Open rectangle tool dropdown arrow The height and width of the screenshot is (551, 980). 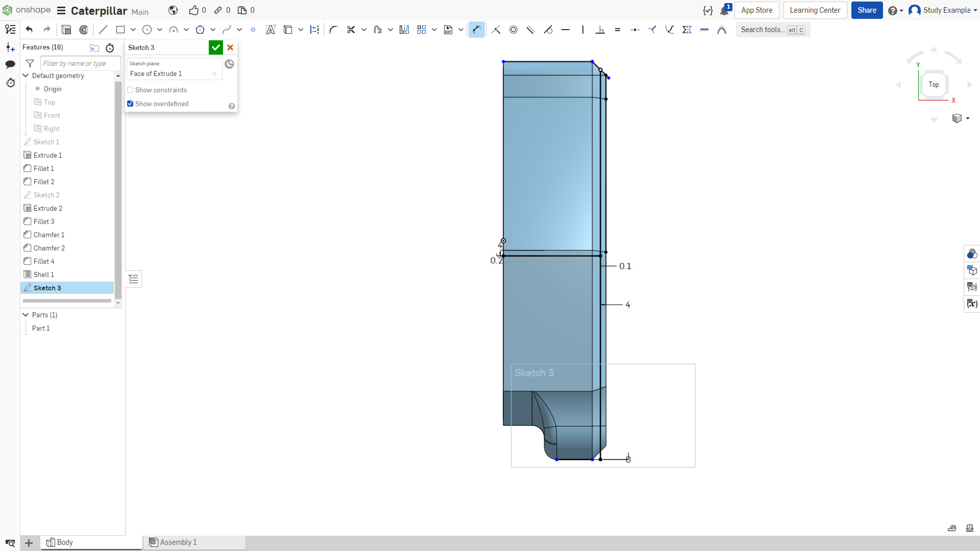pos(133,30)
